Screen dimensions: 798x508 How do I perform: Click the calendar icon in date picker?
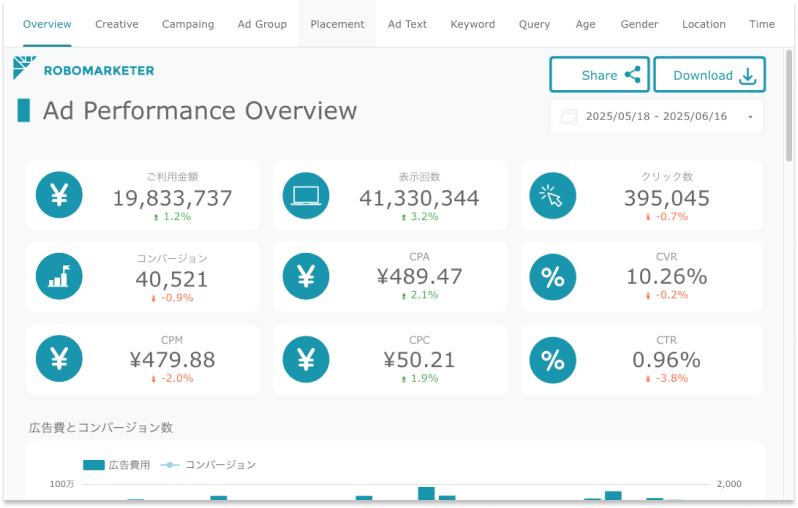[x=569, y=117]
